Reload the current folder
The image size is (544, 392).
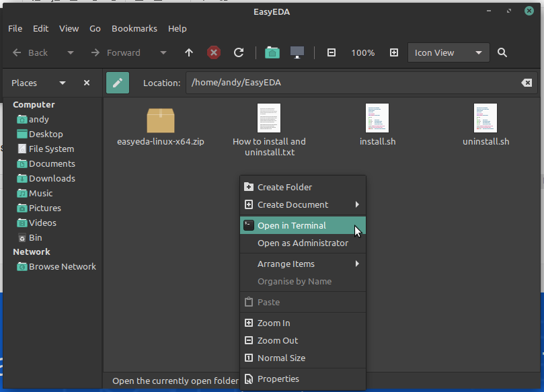[239, 52]
